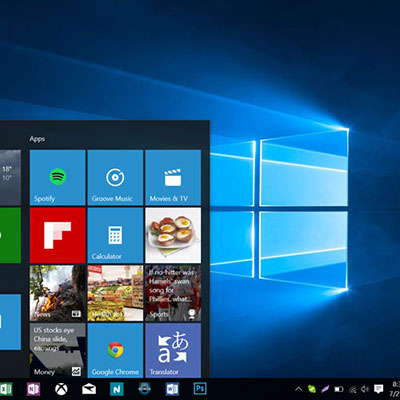This screenshot has height=400, width=400.
Task: Open the Weather tile showing 18°
Action: coord(10,177)
